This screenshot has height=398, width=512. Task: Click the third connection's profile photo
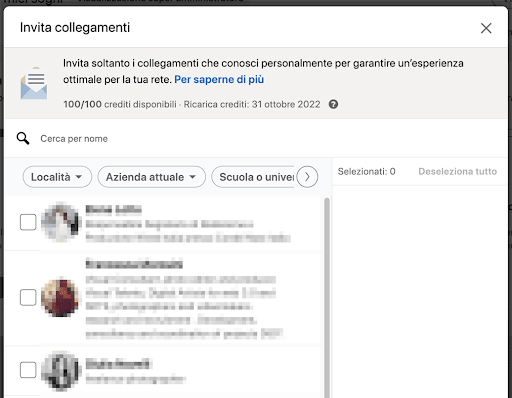click(60, 371)
